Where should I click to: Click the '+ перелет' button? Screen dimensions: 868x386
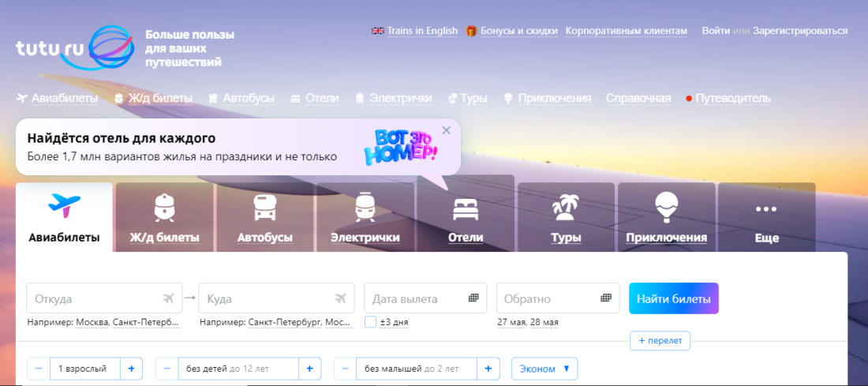click(660, 340)
